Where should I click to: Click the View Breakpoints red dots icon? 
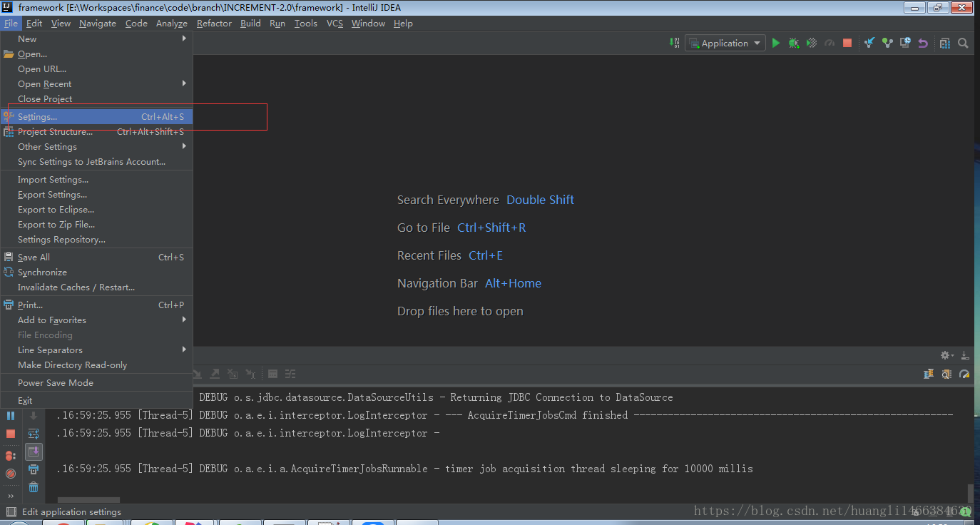click(x=11, y=455)
